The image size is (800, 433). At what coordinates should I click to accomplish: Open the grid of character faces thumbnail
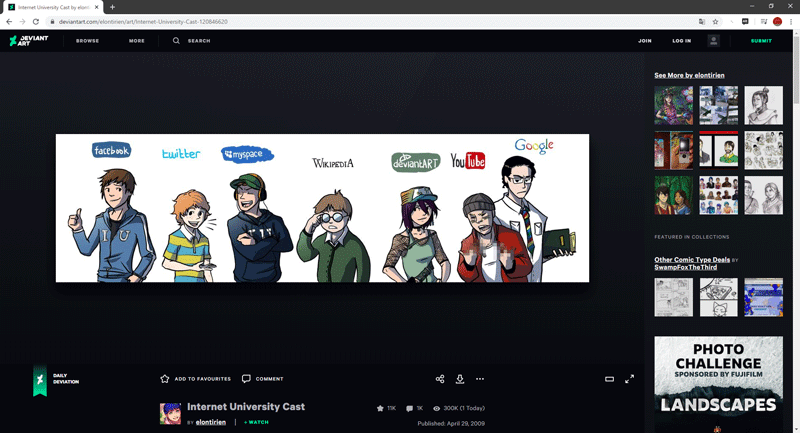(718, 195)
